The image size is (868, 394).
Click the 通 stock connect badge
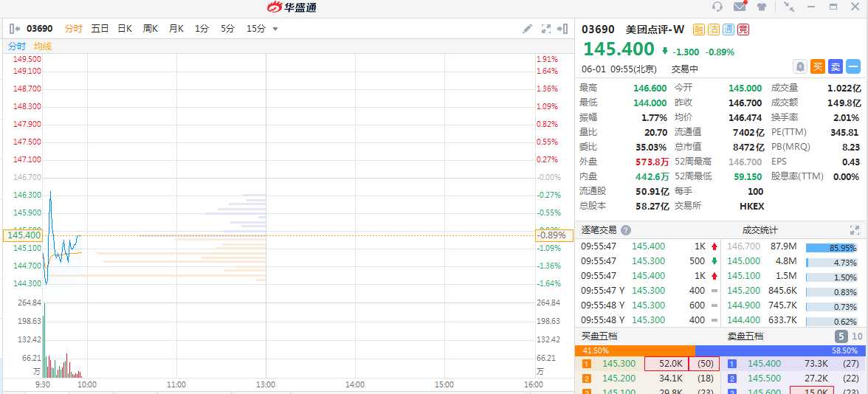click(x=728, y=30)
